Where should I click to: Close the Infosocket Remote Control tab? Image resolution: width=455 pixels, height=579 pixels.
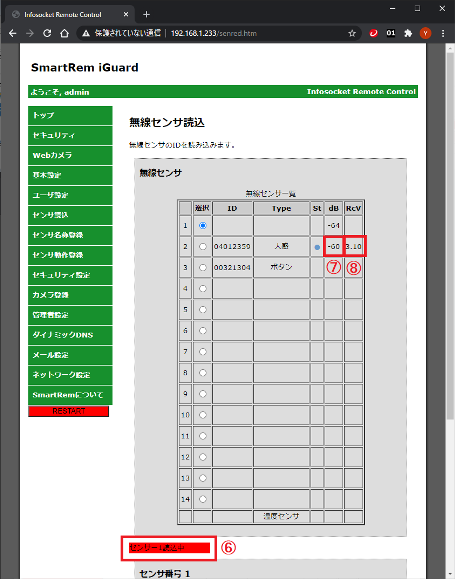point(126,14)
